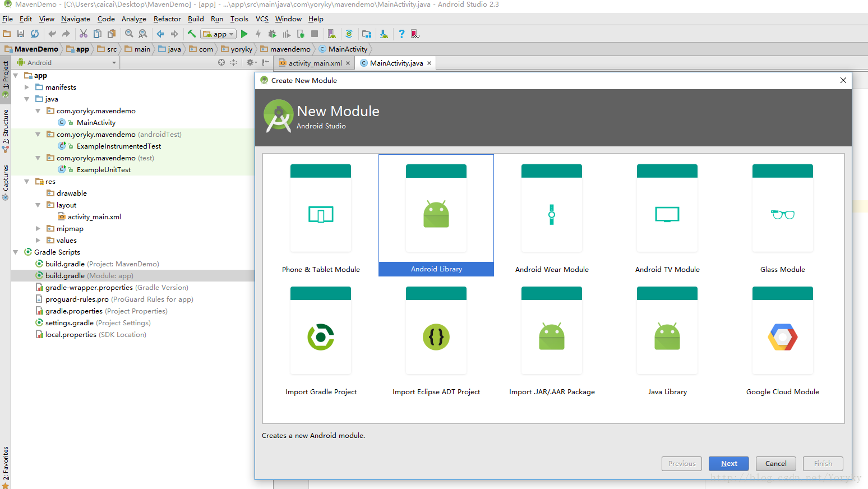Select Import Eclipse ADT Project option
868x489 pixels.
click(x=436, y=338)
